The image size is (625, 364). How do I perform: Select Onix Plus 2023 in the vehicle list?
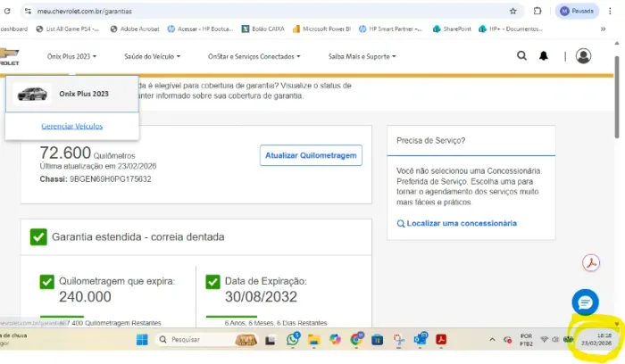(72, 94)
